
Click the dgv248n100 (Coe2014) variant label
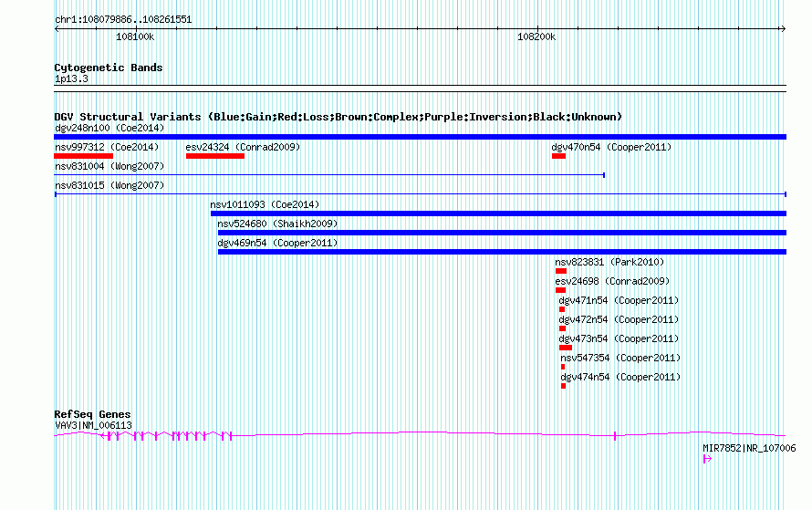tap(109, 128)
